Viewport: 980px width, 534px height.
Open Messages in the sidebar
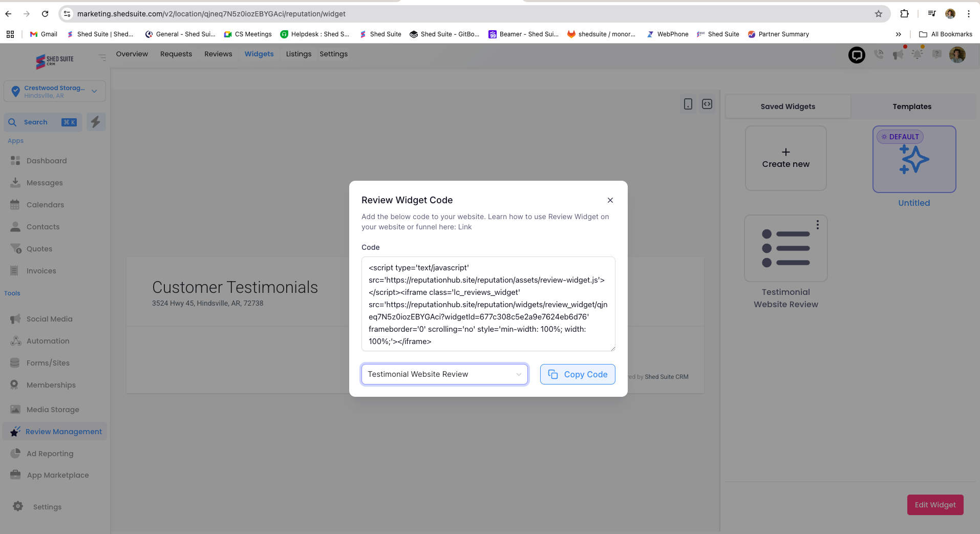point(45,183)
